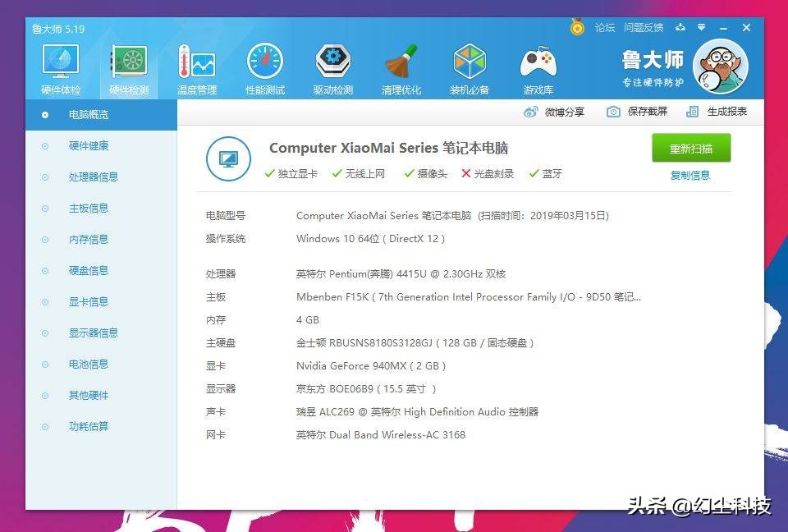Click the 复制信息 copy info link
Viewport: 788px width, 532px height.
[689, 176]
